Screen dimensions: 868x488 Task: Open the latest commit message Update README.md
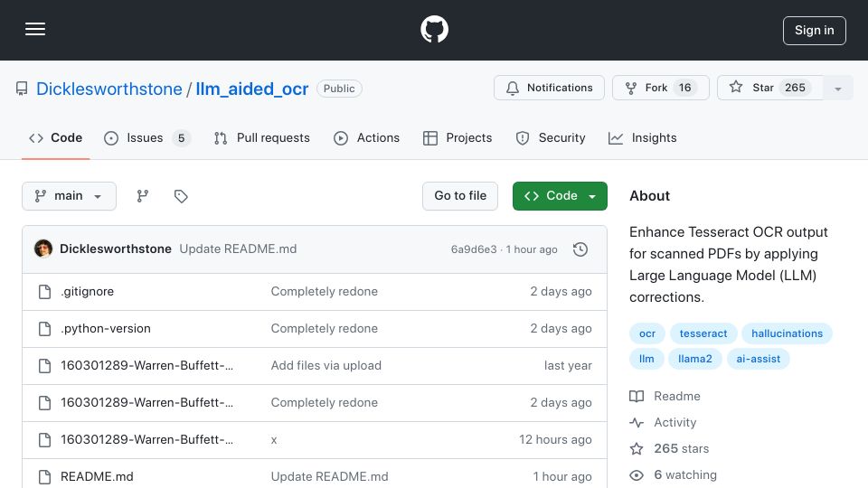tap(238, 249)
